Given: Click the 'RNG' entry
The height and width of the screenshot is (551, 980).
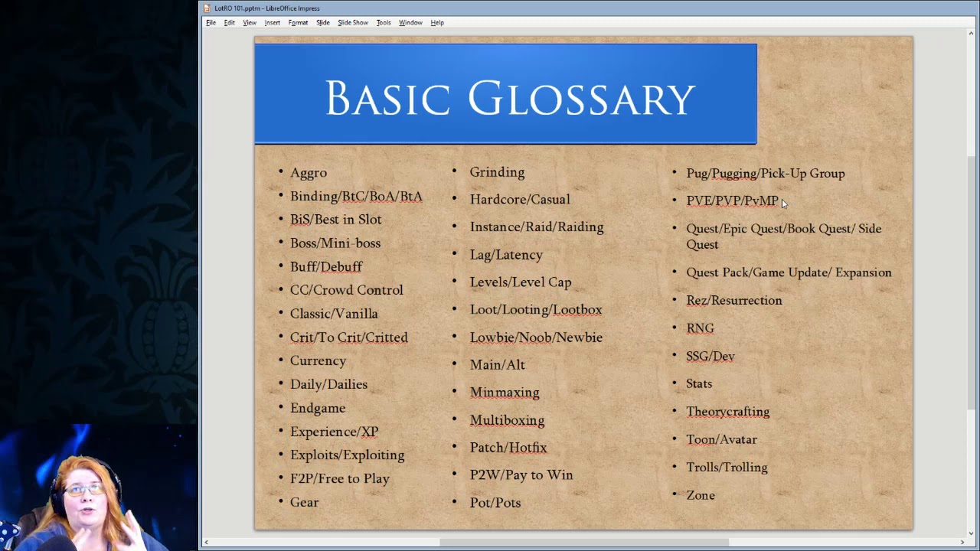Looking at the screenshot, I should [700, 328].
